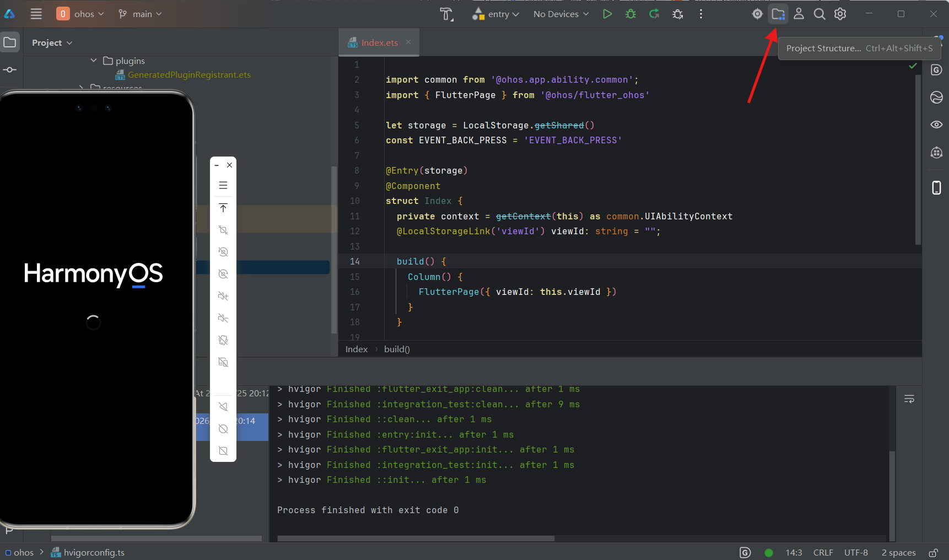Viewport: 949px width, 560px height.
Task: Open Device Manager phone icon
Action: pos(936,188)
